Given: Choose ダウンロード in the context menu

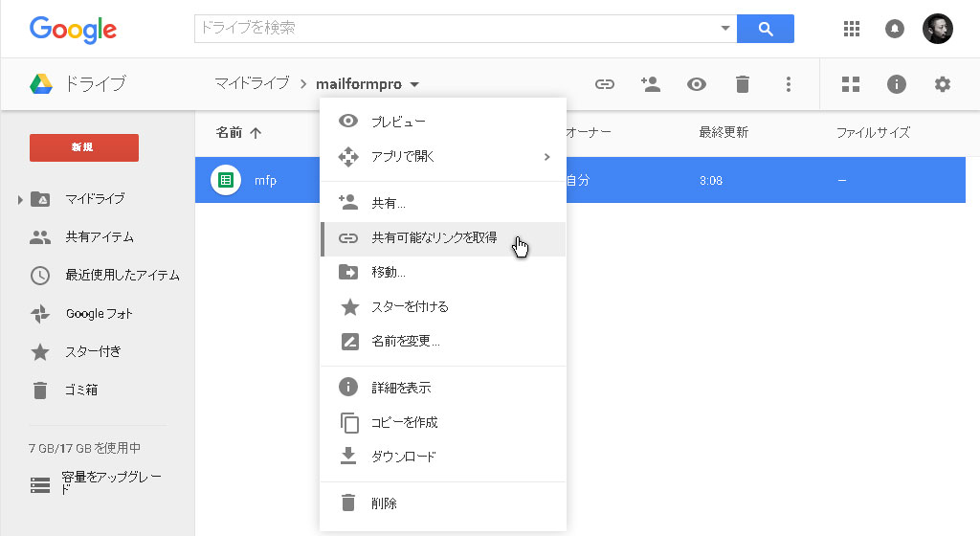Looking at the screenshot, I should pyautogui.click(x=403, y=457).
